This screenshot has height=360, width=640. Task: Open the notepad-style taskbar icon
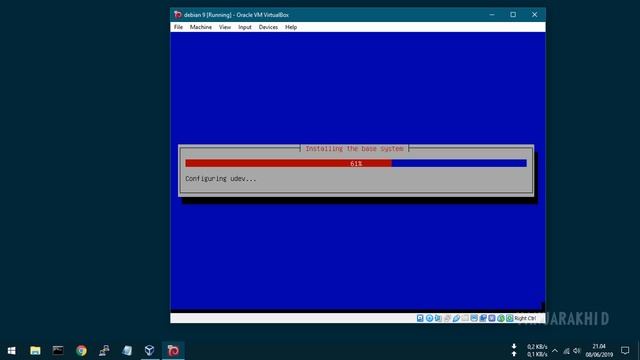[127, 351]
